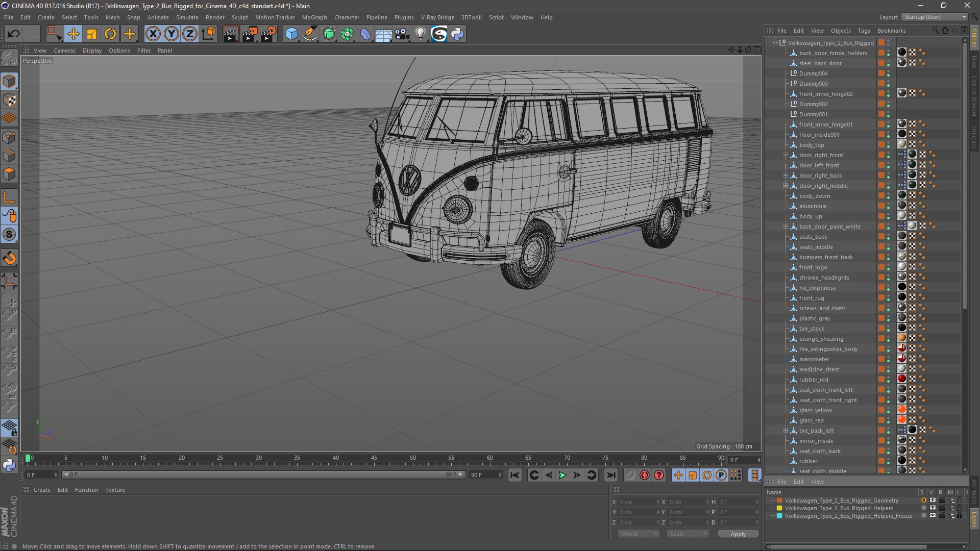Image resolution: width=980 pixels, height=551 pixels.
Task: Switch to Model mode icon
Action: 9,81
